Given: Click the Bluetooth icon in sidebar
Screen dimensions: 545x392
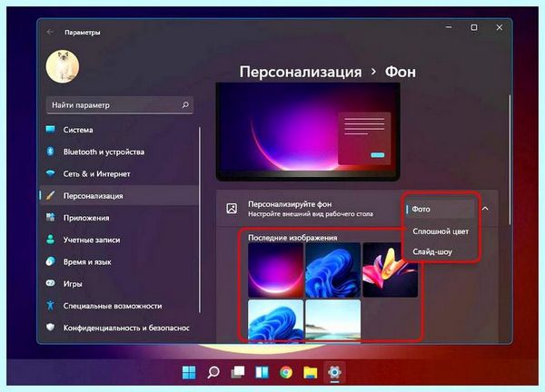Looking at the screenshot, I should (50, 152).
